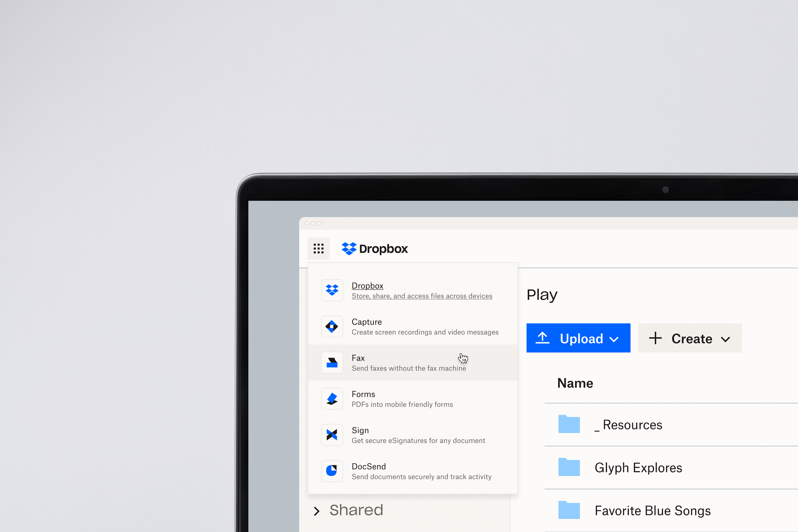Click the Create button label
798x532 pixels.
tap(692, 339)
